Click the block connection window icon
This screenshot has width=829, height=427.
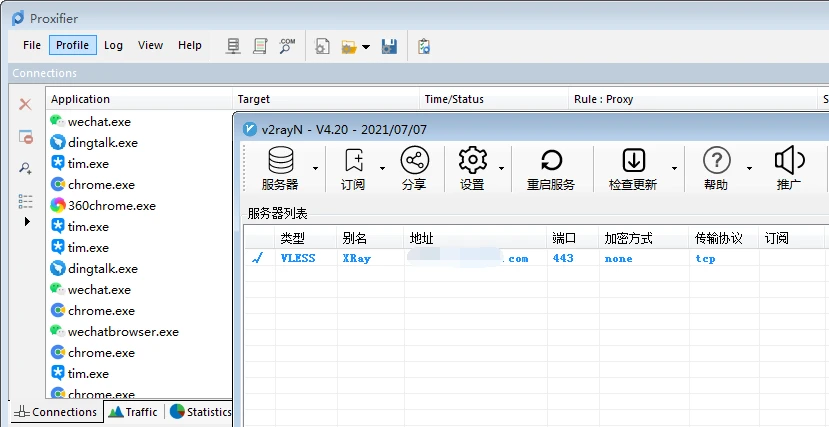(25, 137)
